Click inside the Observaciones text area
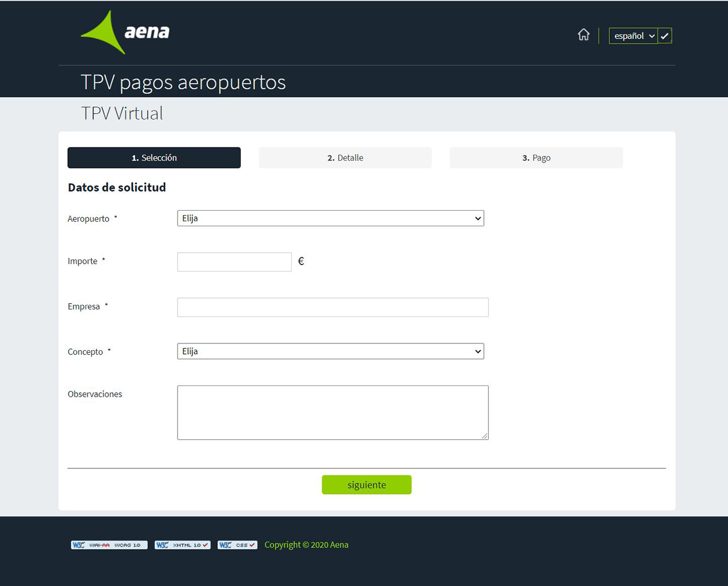728x586 pixels. (333, 412)
